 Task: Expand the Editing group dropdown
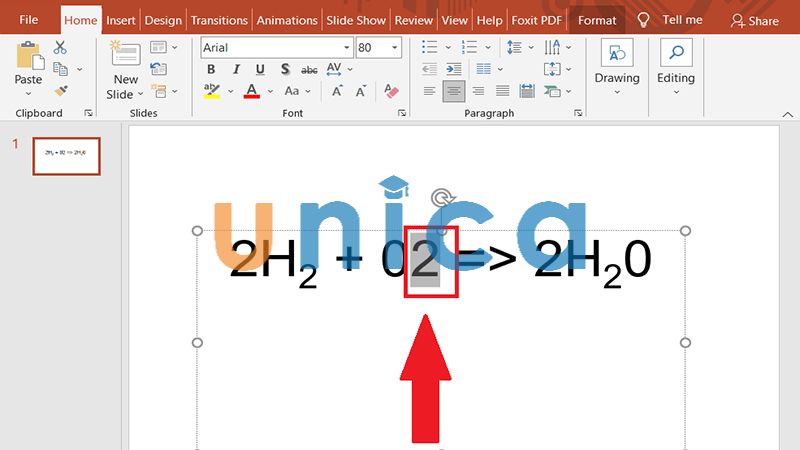coord(676,93)
